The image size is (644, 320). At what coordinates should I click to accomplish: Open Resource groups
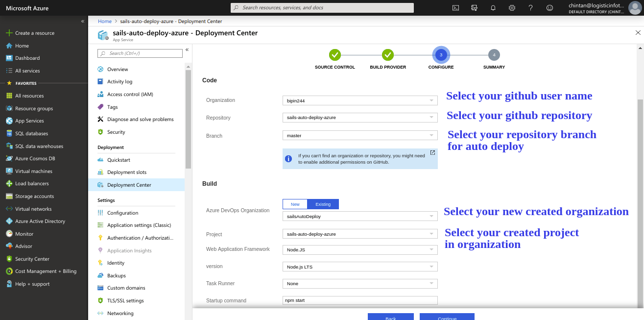34,108
